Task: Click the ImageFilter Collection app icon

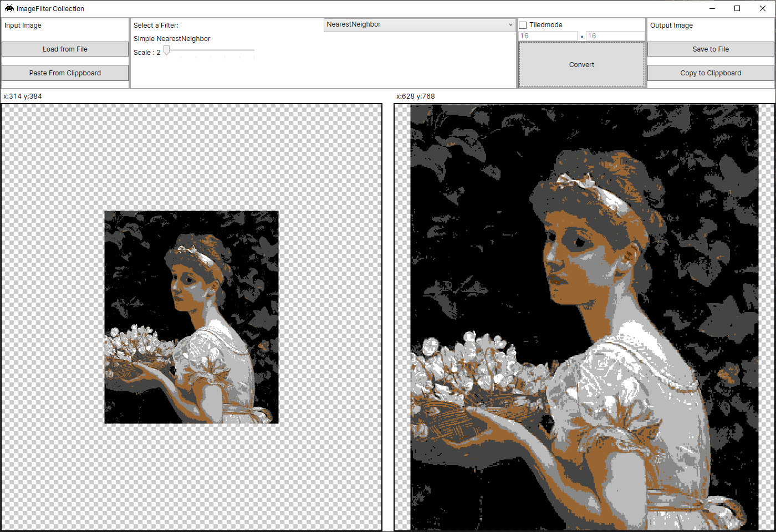Action: (9, 8)
